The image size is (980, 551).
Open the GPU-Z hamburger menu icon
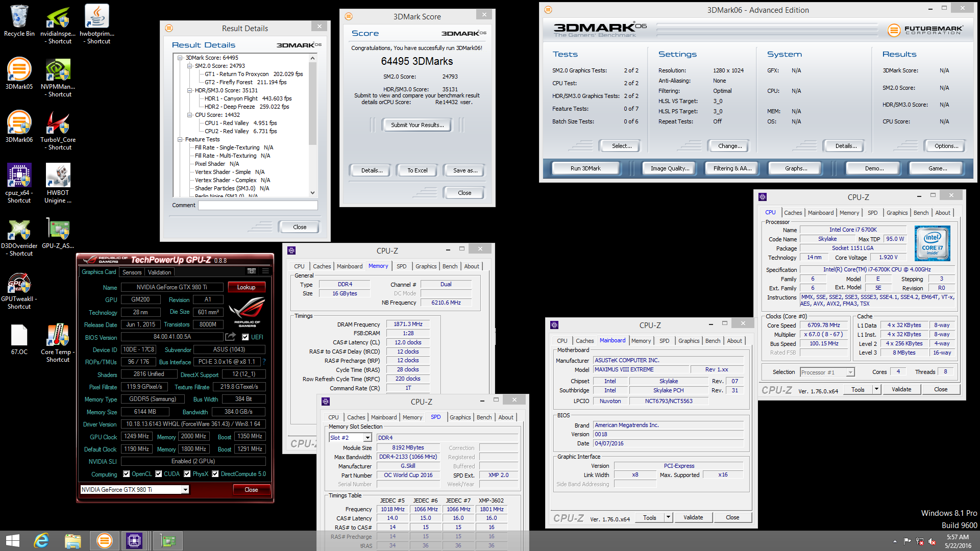266,271
